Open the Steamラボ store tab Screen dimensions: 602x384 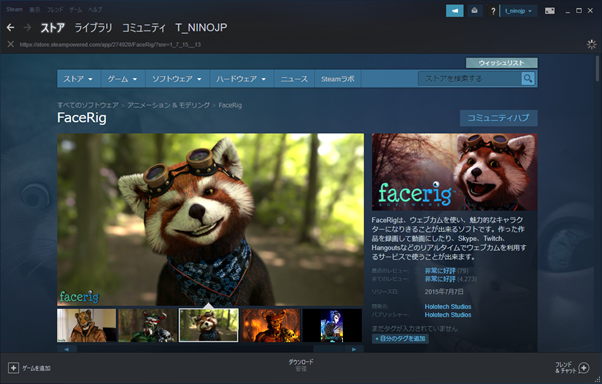(337, 79)
